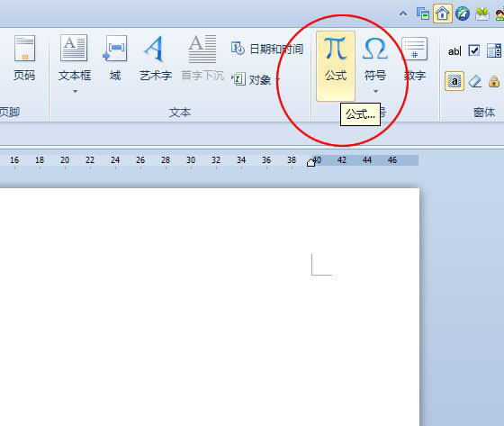Insert 日期和时间 date and time
The width and height of the screenshot is (504, 426).
coord(266,49)
